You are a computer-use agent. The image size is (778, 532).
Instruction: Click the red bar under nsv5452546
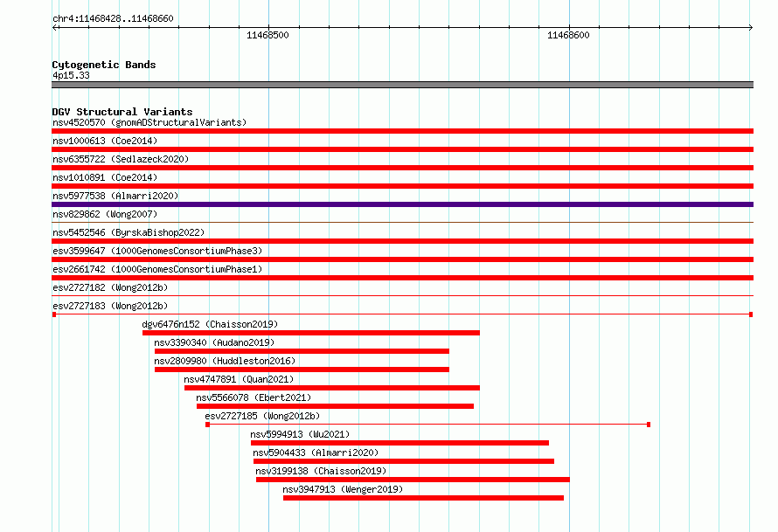tap(402, 241)
